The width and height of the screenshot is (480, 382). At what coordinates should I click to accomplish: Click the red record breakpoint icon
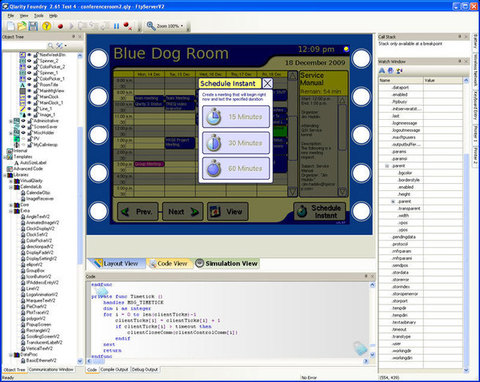tap(60, 26)
